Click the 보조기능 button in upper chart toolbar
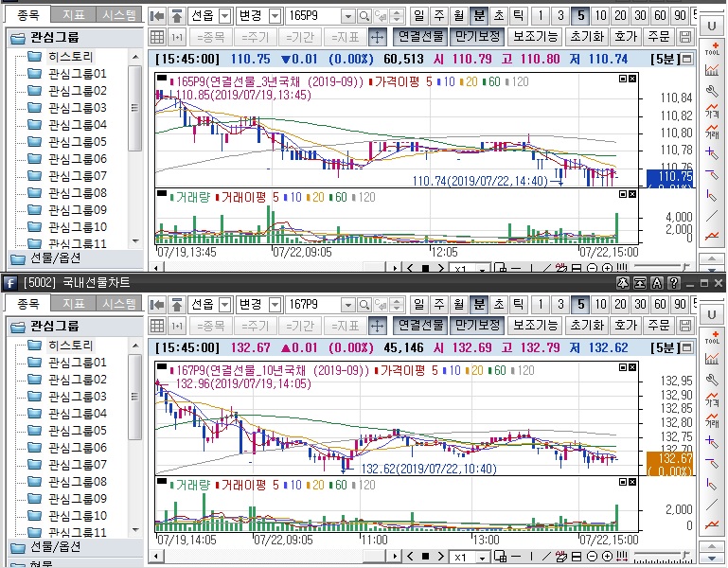 [x=536, y=37]
